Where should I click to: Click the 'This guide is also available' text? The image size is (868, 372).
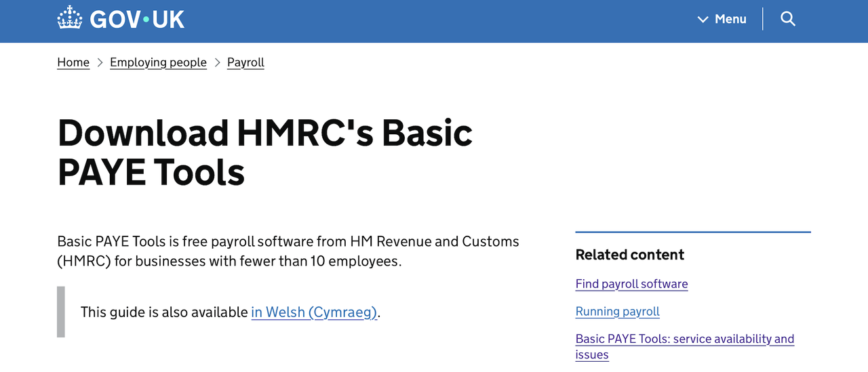pos(164,312)
